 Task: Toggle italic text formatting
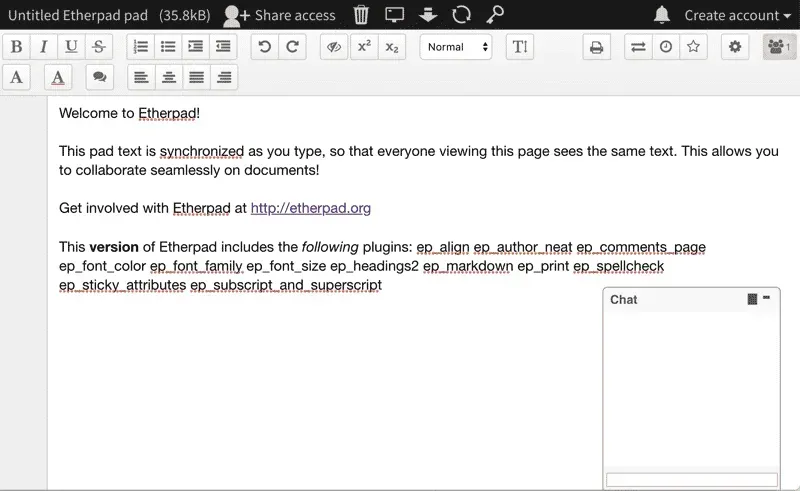tap(44, 47)
